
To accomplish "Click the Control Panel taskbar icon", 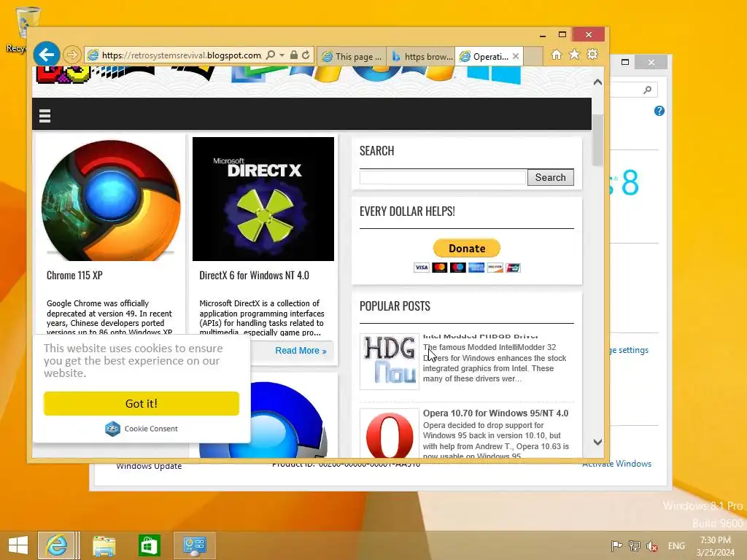I will (194, 545).
